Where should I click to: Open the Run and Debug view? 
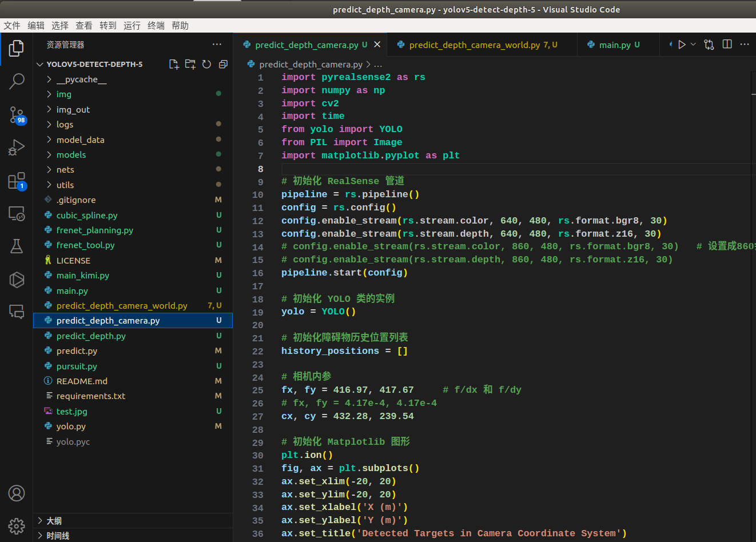17,148
